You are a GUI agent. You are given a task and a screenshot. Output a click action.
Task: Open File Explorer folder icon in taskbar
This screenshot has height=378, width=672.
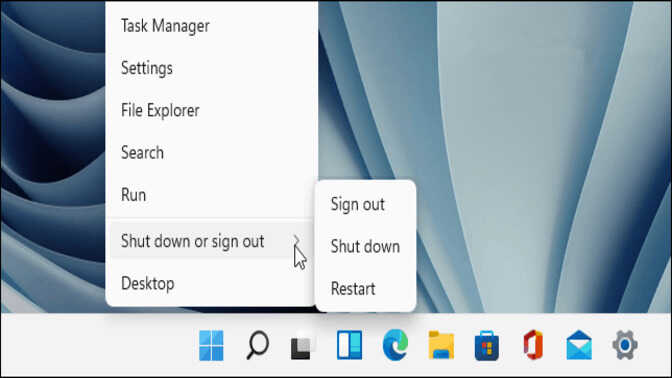(441, 345)
